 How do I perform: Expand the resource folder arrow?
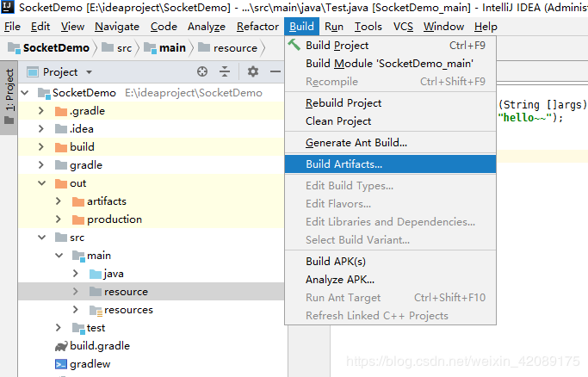(x=76, y=292)
